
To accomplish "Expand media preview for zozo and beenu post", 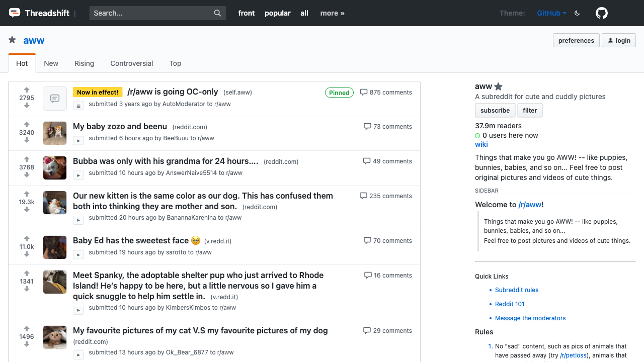I will 78,140.
